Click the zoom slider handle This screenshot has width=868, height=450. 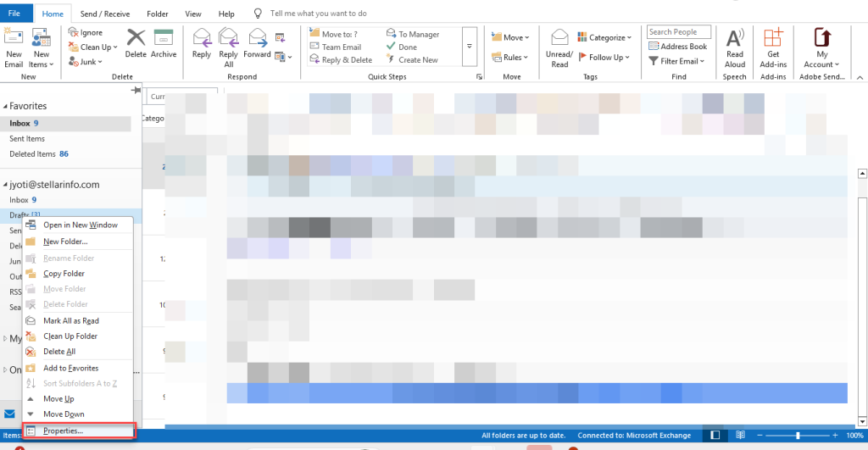click(x=798, y=436)
